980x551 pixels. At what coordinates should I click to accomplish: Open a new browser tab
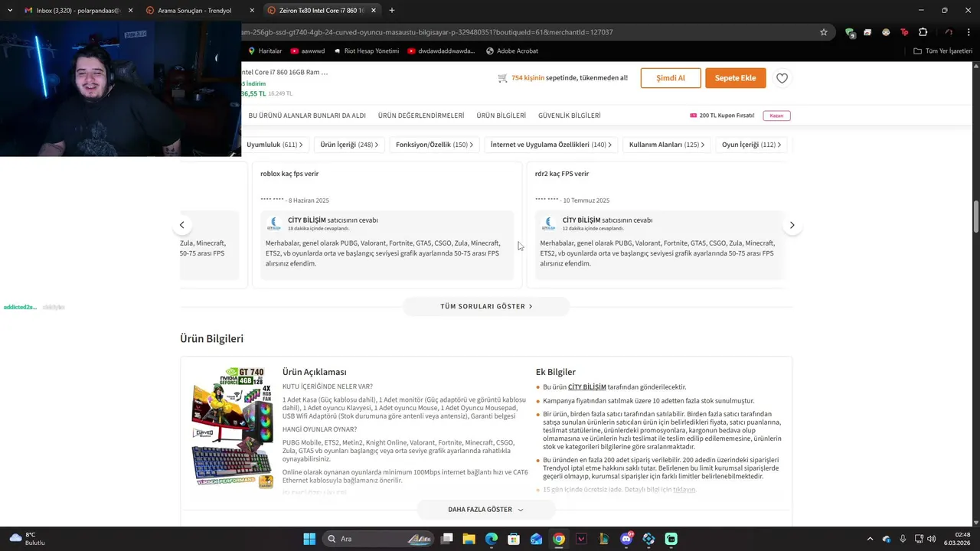coord(392,11)
